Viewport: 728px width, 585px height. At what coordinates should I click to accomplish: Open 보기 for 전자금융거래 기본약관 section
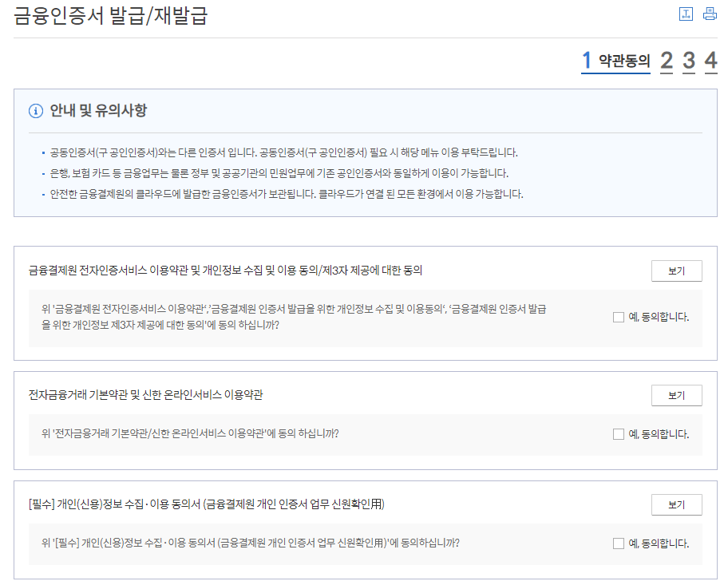(x=675, y=395)
